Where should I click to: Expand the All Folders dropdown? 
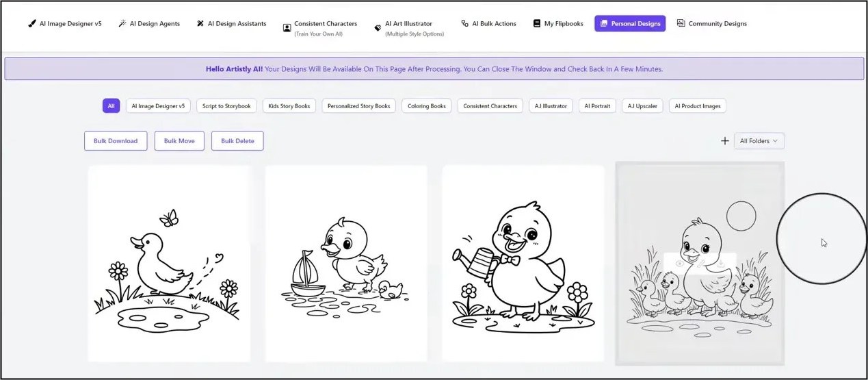tap(759, 141)
